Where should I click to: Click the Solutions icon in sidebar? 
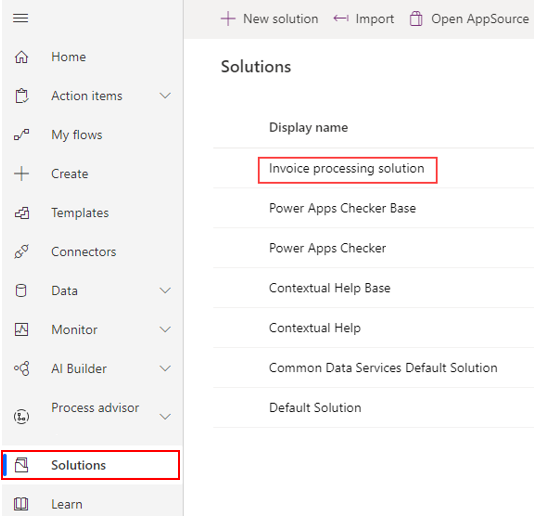tap(21, 465)
